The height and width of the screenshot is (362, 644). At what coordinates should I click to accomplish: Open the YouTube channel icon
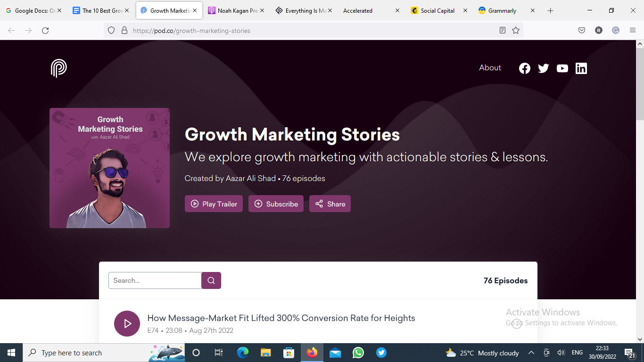562,68
